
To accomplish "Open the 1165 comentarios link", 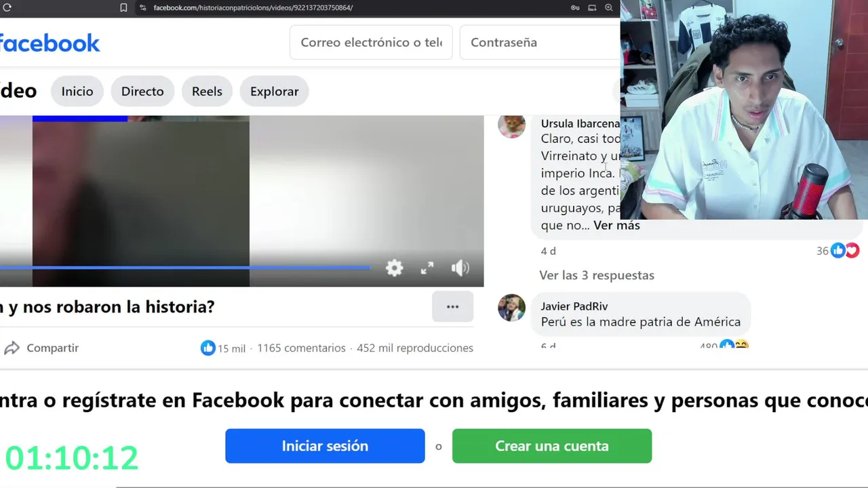I will 301,348.
